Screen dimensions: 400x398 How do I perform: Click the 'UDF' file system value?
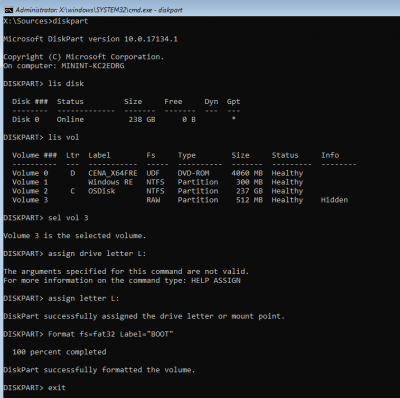click(153, 173)
